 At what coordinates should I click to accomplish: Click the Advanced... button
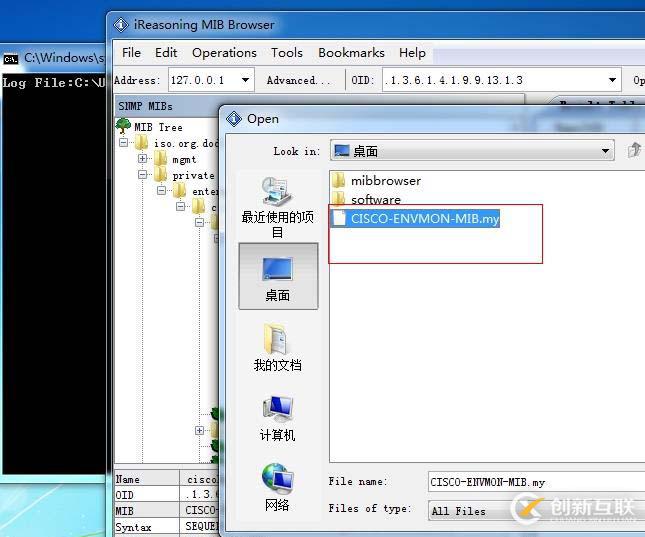(x=298, y=80)
